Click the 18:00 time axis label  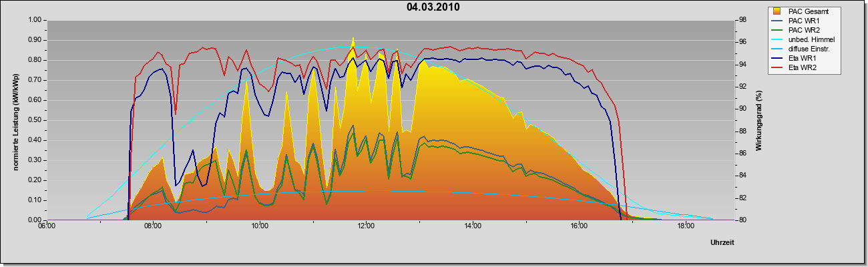click(x=686, y=227)
